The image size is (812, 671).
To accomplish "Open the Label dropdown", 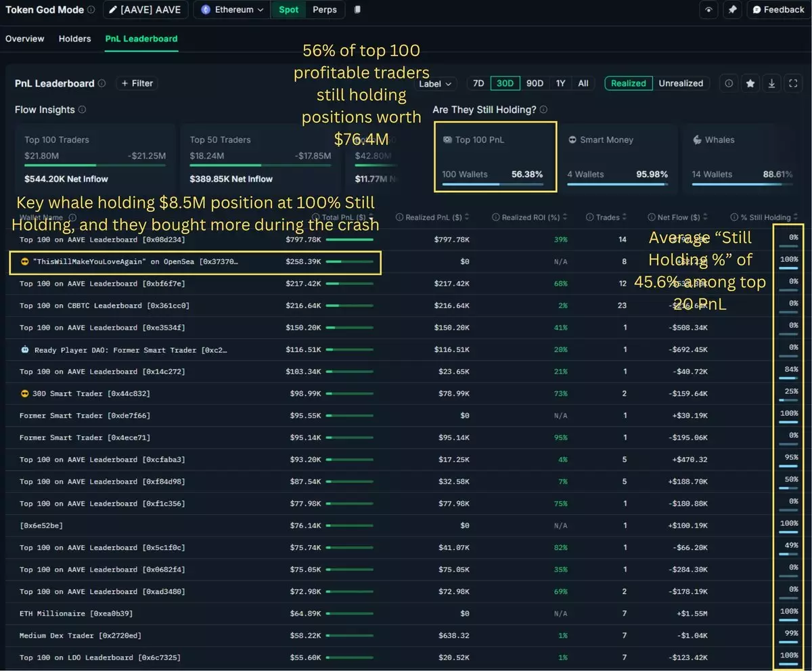I will (x=435, y=84).
